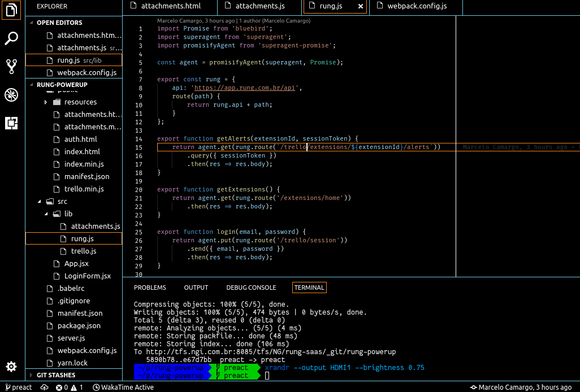Viewport: 580px width, 392px height.
Task: Click the EXPLORER sidebar title
Action: coord(52,6)
